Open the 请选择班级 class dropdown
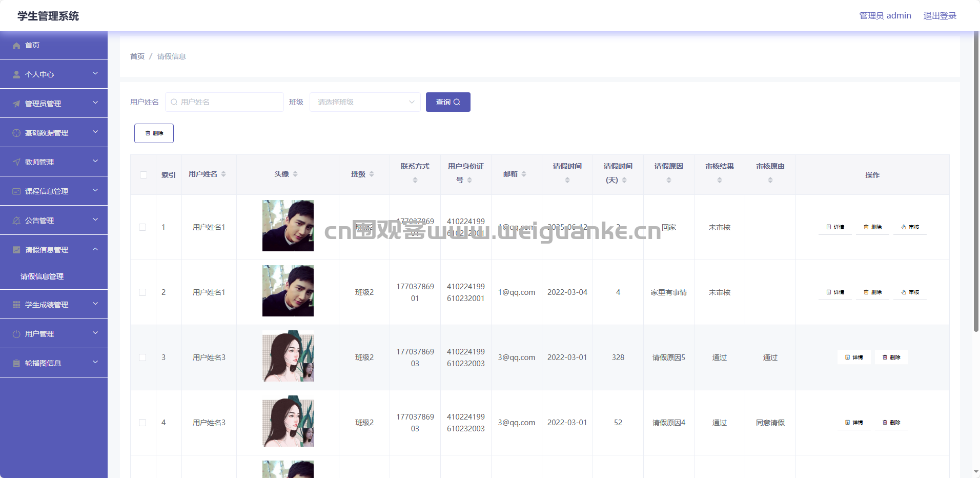This screenshot has width=980, height=478. [365, 102]
